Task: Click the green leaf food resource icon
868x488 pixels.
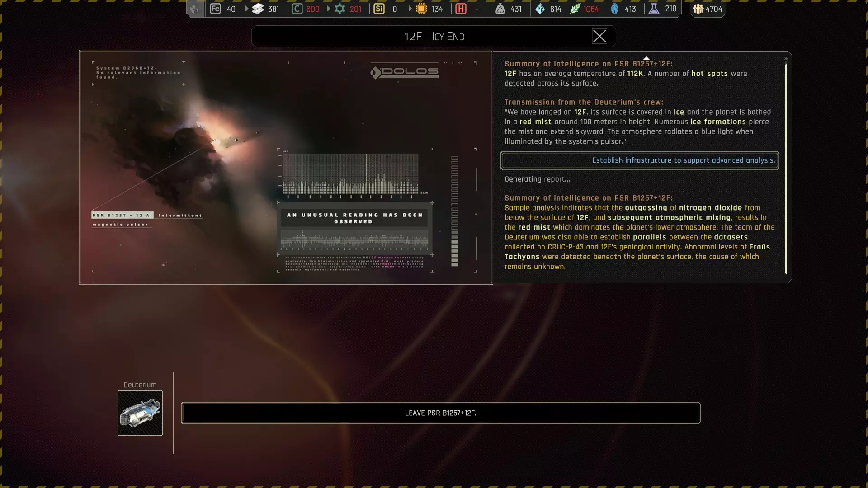Action: coord(575,9)
